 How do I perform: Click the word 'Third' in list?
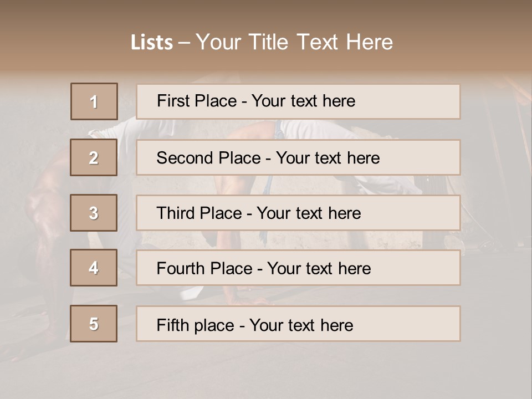point(176,213)
